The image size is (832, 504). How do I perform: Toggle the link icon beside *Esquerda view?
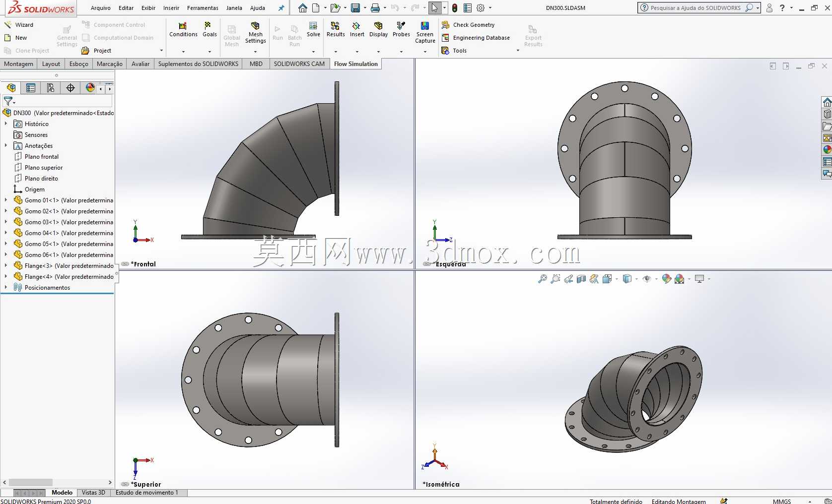click(x=427, y=264)
